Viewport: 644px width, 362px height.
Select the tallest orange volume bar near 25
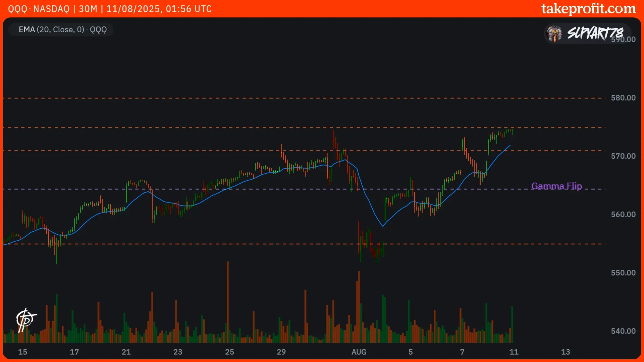click(x=228, y=302)
